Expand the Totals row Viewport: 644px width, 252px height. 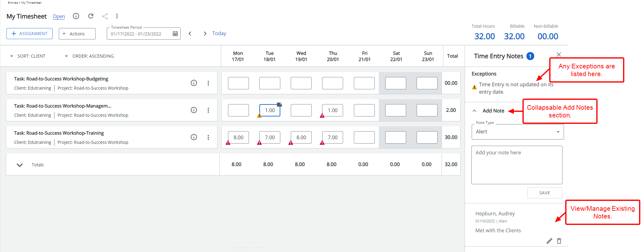click(20, 165)
